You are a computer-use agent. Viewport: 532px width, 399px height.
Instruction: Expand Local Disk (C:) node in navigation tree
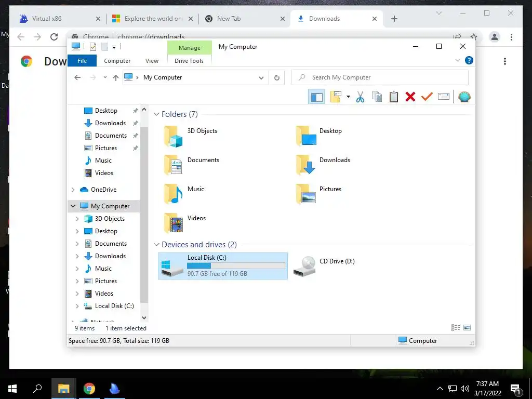77,306
